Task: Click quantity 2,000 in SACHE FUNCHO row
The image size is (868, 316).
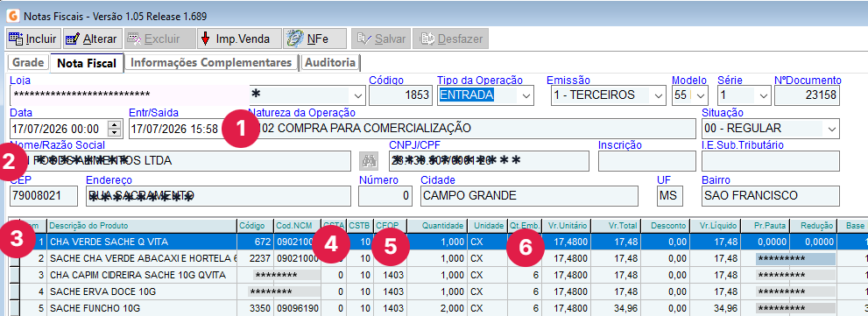Action: tap(437, 308)
